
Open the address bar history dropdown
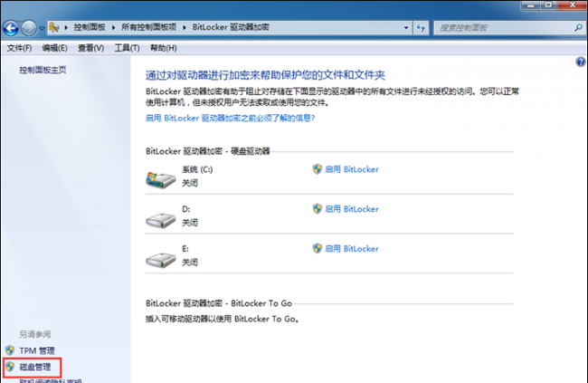(x=406, y=28)
